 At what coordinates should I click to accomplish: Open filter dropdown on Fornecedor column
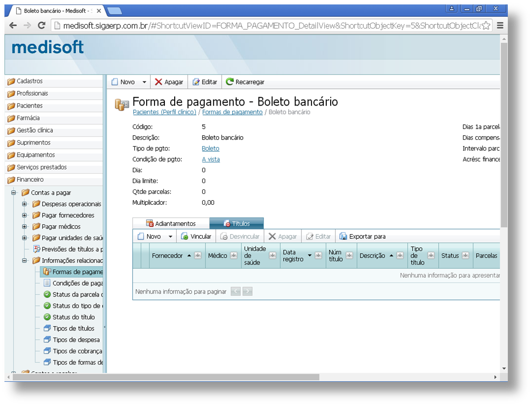tap(198, 256)
